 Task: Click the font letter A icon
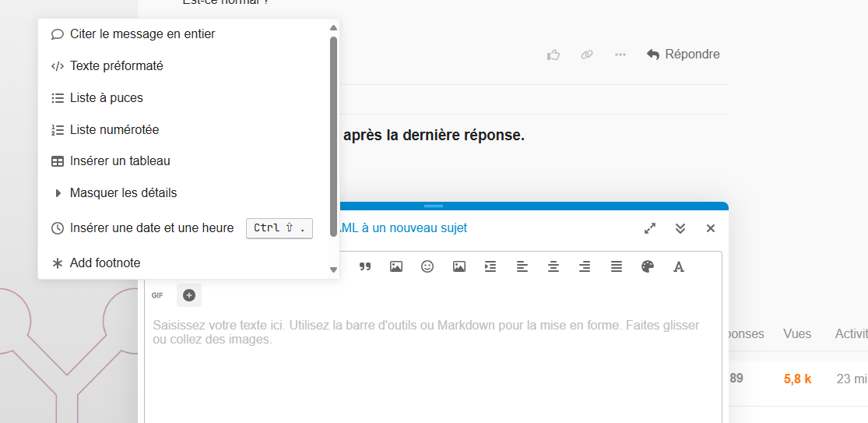tap(678, 266)
